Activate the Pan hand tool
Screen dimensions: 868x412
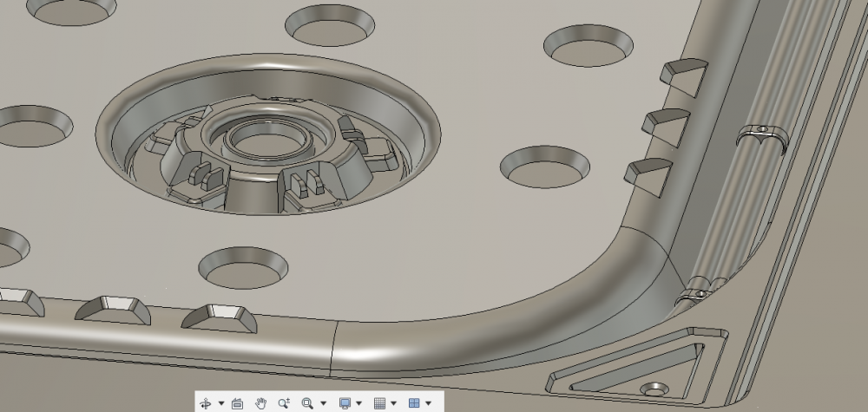point(261,403)
